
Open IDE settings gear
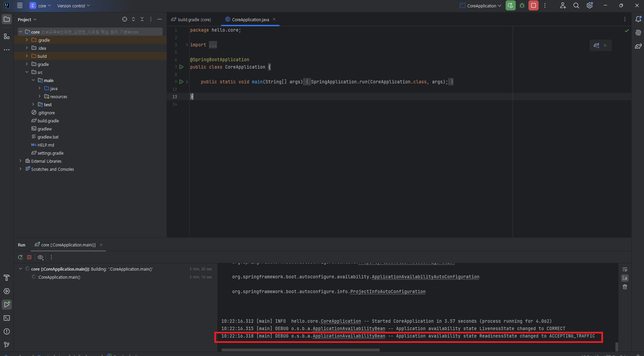coord(590,5)
